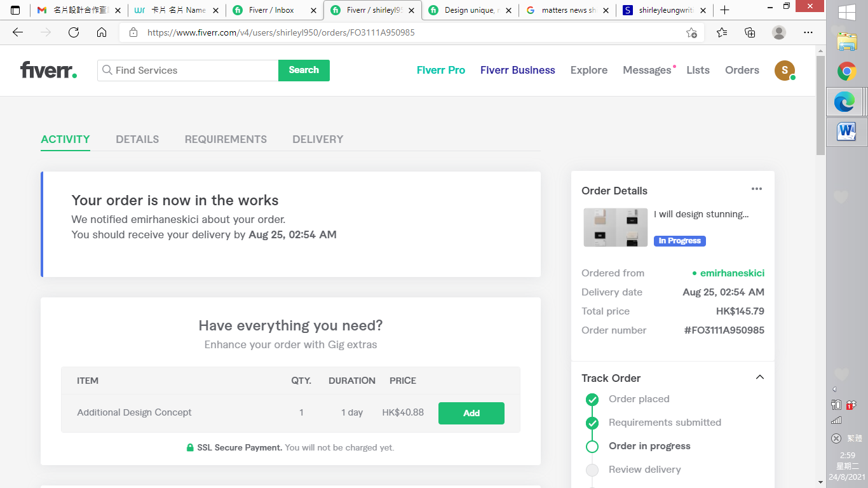Click the Order placed step checkmark
Viewport: 868px width, 488px height.
592,400
